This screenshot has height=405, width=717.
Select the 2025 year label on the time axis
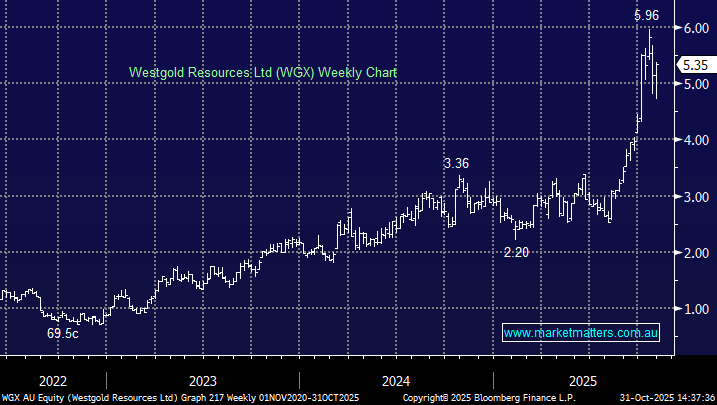tap(585, 381)
